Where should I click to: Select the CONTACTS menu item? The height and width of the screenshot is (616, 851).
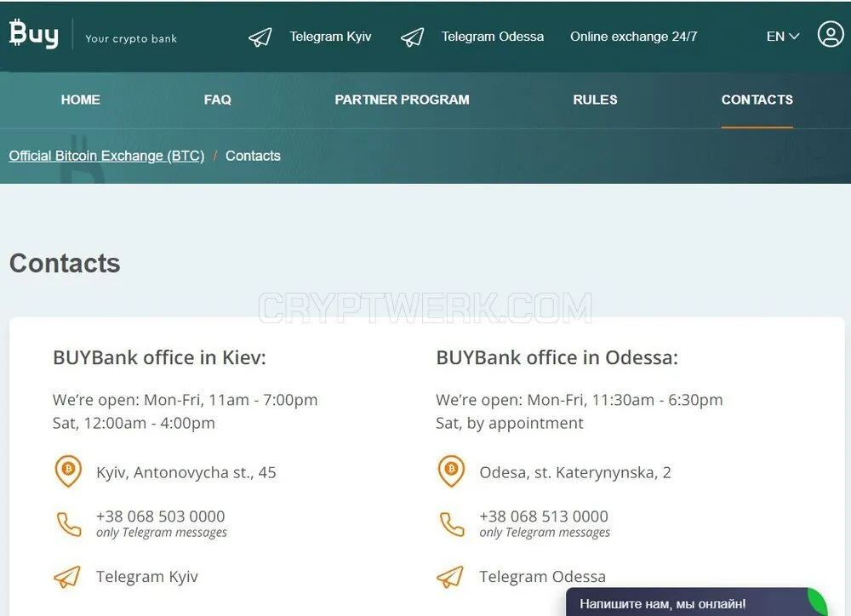757,100
